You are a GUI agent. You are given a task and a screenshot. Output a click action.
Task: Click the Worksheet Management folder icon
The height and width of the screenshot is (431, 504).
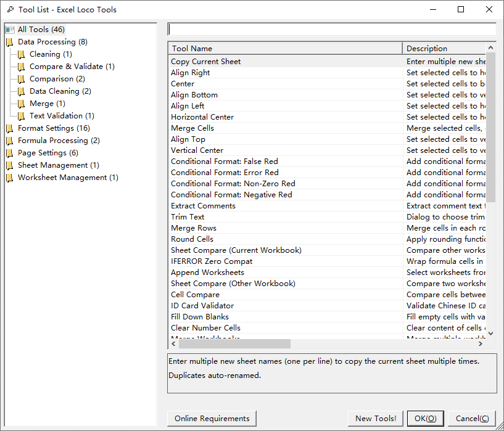[10, 178]
